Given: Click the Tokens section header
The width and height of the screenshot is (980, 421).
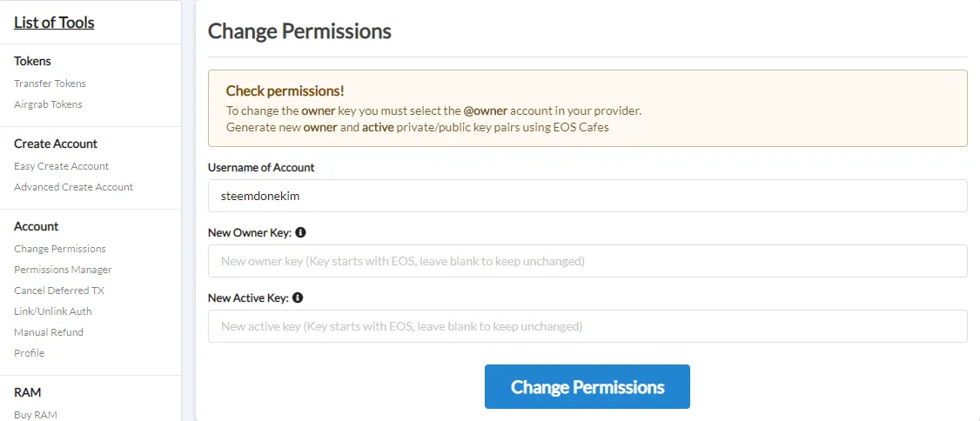Looking at the screenshot, I should [32, 61].
